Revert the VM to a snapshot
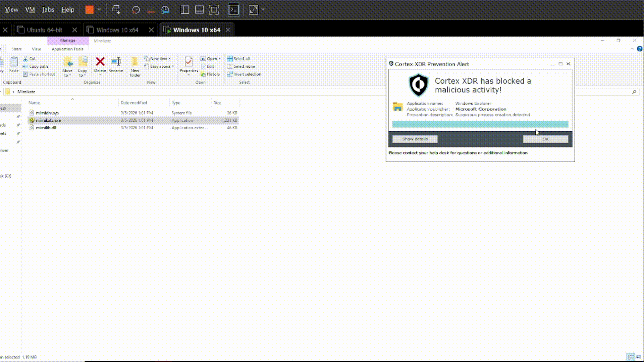Image resolution: width=644 pixels, height=362 pixels. point(151,10)
